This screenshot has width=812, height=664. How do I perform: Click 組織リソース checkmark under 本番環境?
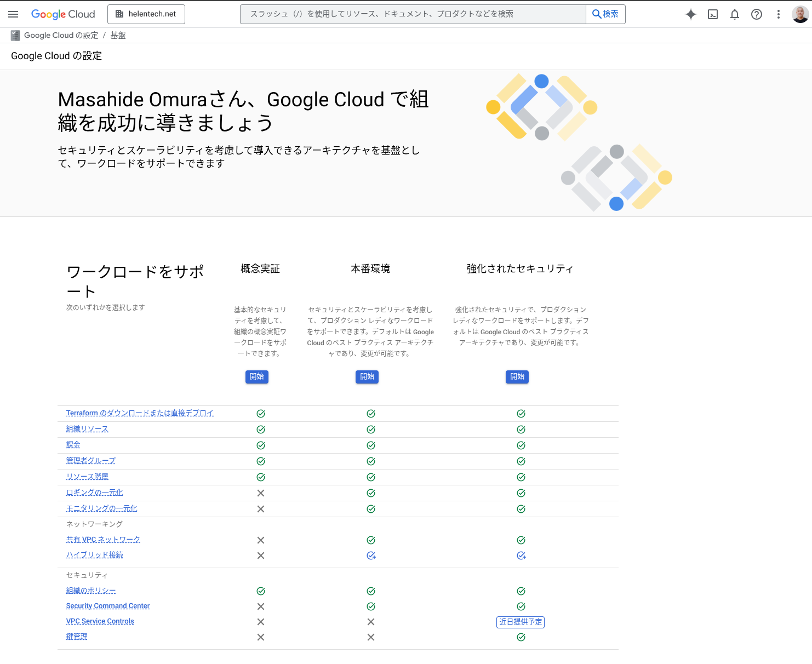(371, 430)
